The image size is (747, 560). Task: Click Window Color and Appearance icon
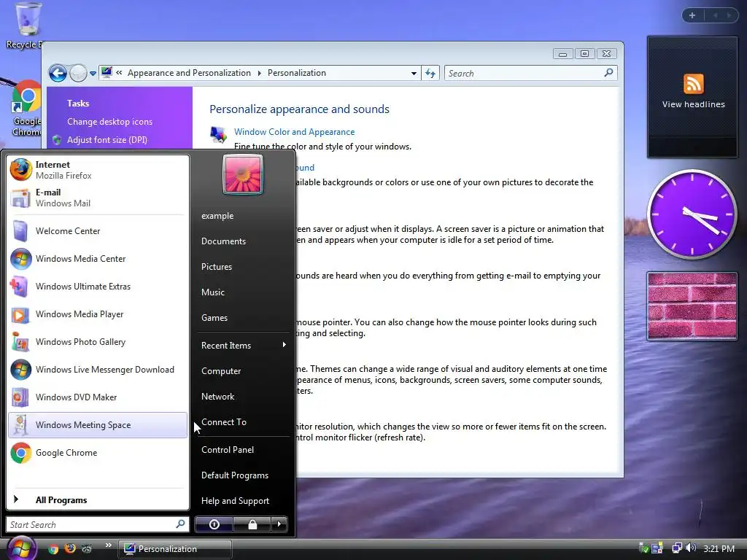[x=218, y=135]
